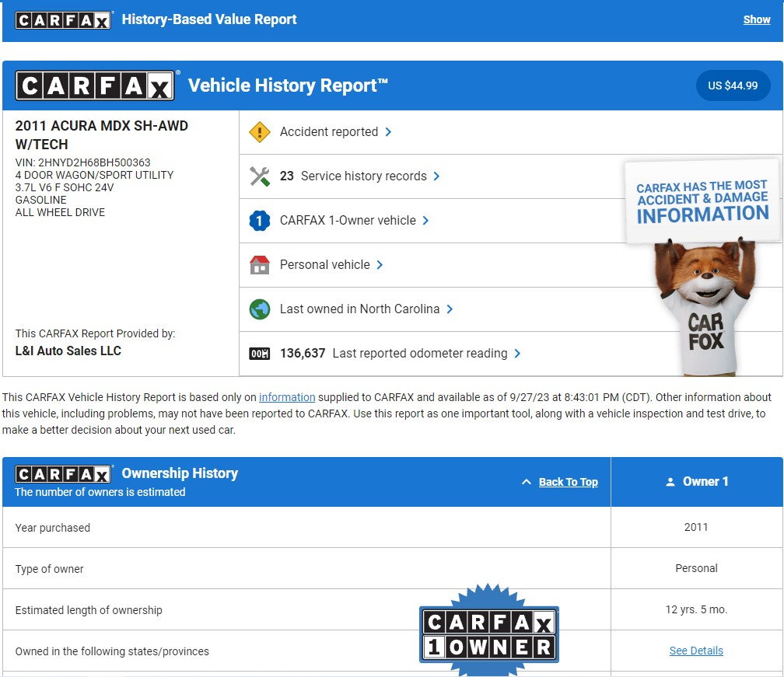The width and height of the screenshot is (784, 677).
Task: Click the number of owners is estimated subtitle
Action: [100, 492]
